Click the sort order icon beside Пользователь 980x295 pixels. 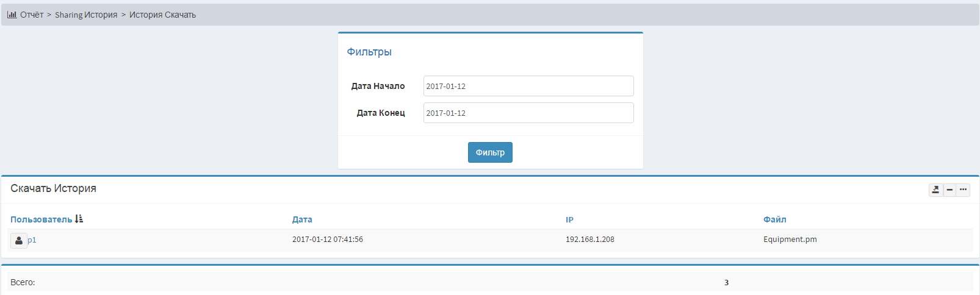(x=79, y=219)
